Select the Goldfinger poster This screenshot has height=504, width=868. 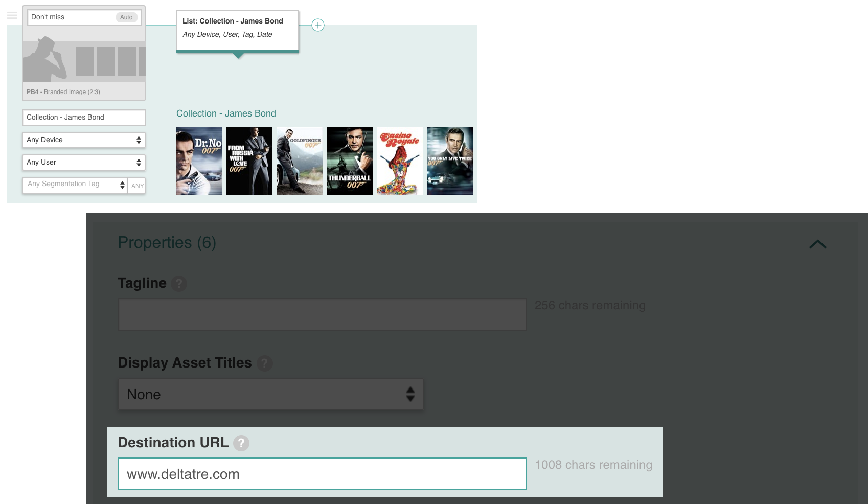[300, 161]
